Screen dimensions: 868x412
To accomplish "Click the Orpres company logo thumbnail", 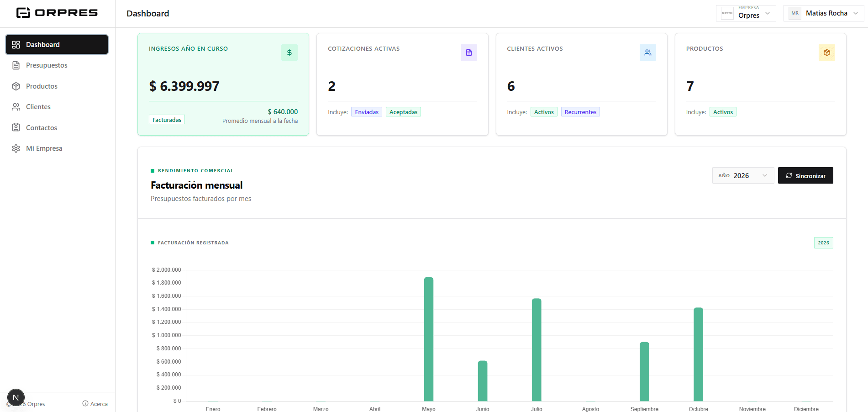I will pos(727,13).
